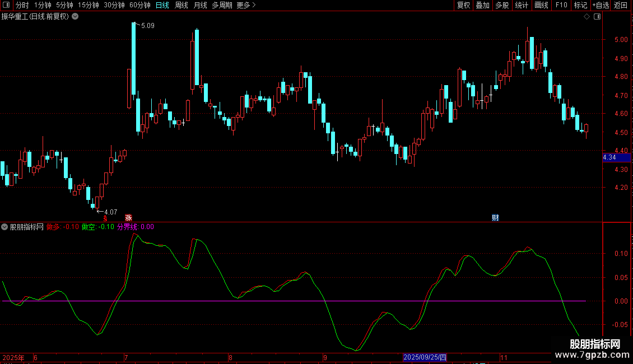The height and width of the screenshot is (364, 633).
Task: Activate the 画线 drawing tool
Action: click(541, 5)
